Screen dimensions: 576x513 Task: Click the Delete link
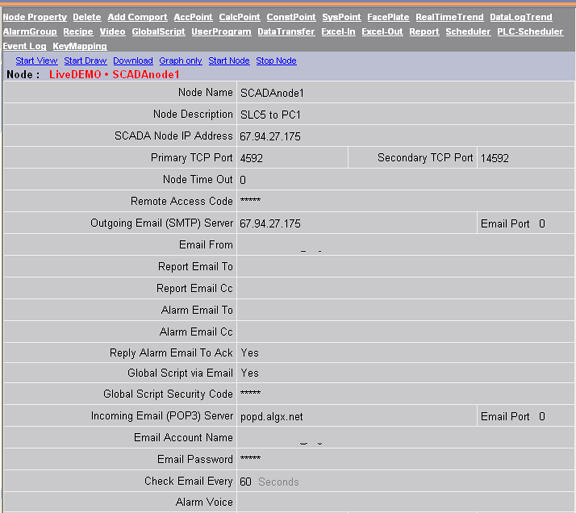pyautogui.click(x=87, y=17)
